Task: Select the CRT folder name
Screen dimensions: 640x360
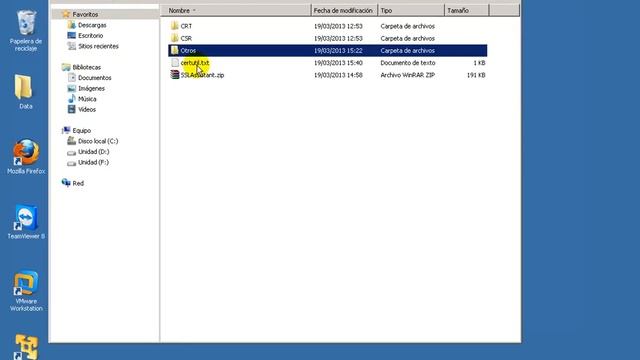Action: click(186, 26)
